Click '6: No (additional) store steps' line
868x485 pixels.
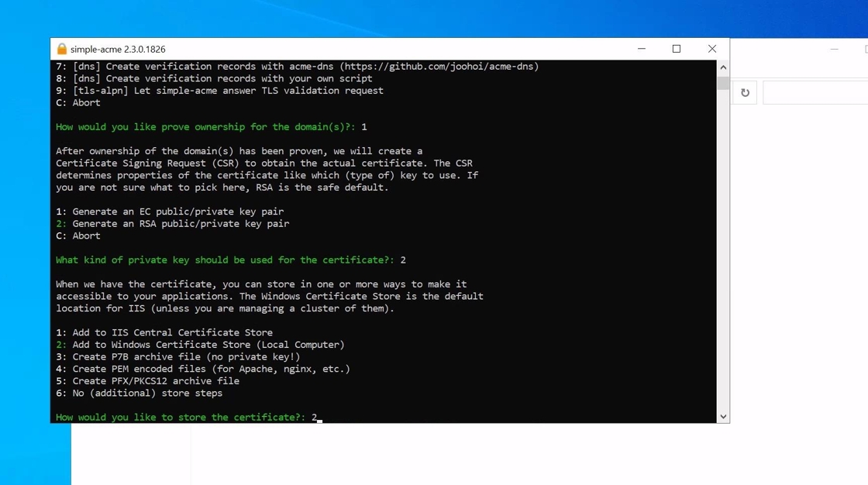pyautogui.click(x=139, y=393)
